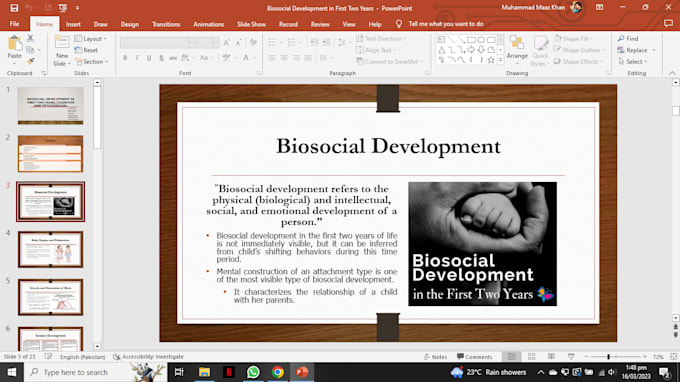Click the Comments button in status bar
This screenshot has width=680, height=382.
pyautogui.click(x=475, y=357)
